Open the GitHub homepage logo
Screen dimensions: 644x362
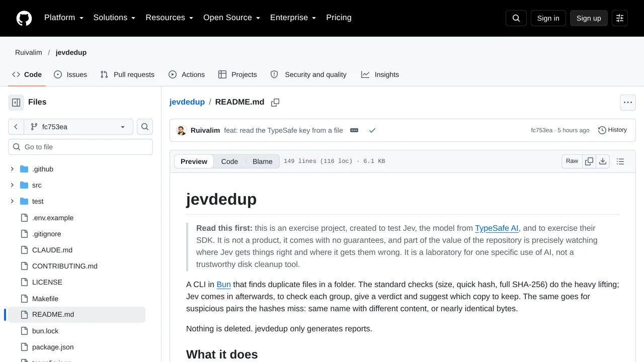pyautogui.click(x=24, y=18)
